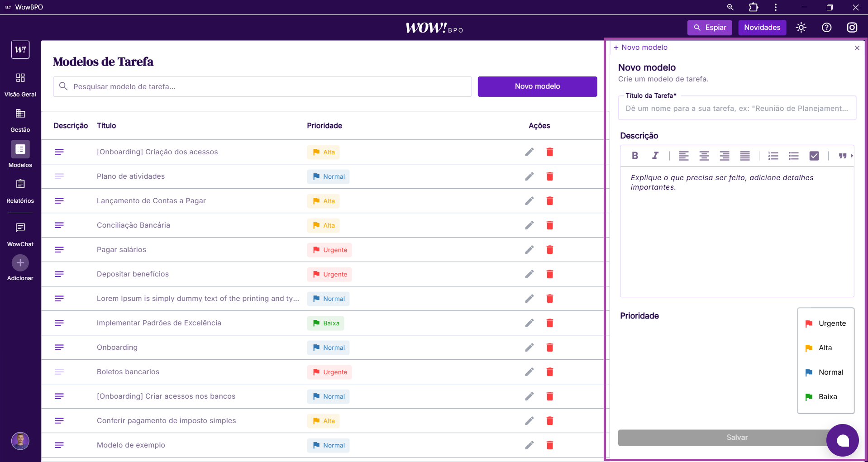The height and width of the screenshot is (462, 868).
Task: Open Relatórios in the sidebar
Action: 20,190
